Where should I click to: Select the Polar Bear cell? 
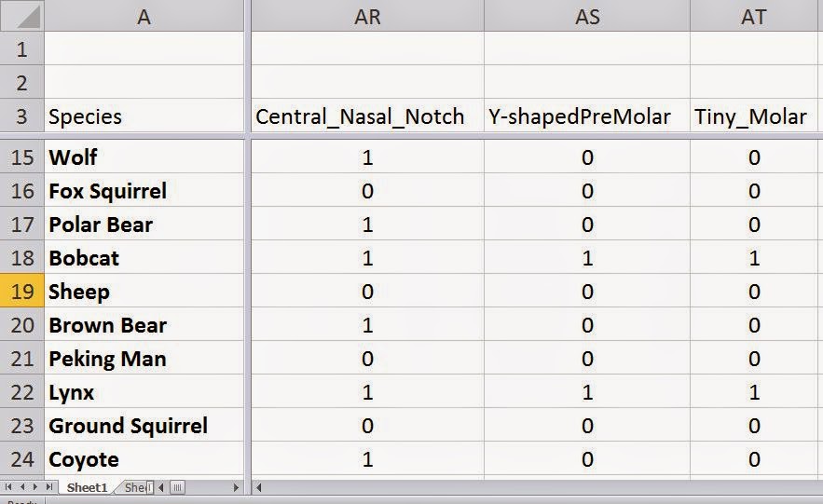coord(144,225)
